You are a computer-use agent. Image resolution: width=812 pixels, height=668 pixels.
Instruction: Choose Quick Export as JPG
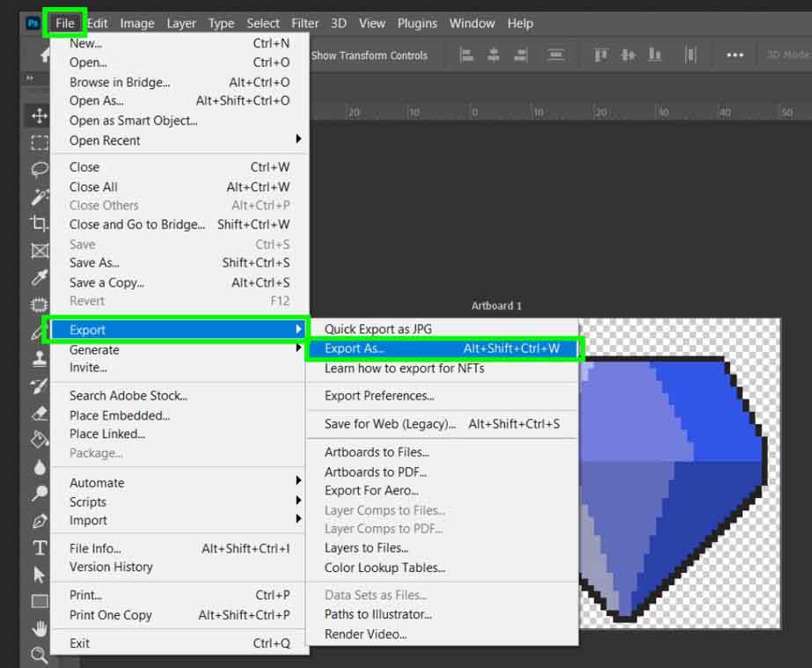443,329
